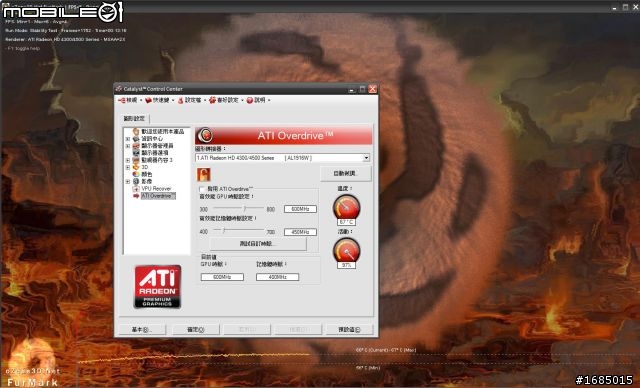Click the 'F1: toggle help' text in FurMark
640x388 pixels.
click(x=23, y=48)
